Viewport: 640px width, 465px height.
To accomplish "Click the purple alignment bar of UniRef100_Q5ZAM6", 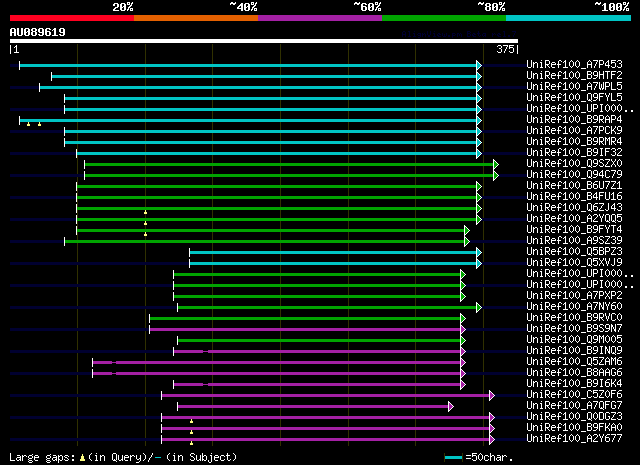I will pyautogui.click(x=279, y=363).
